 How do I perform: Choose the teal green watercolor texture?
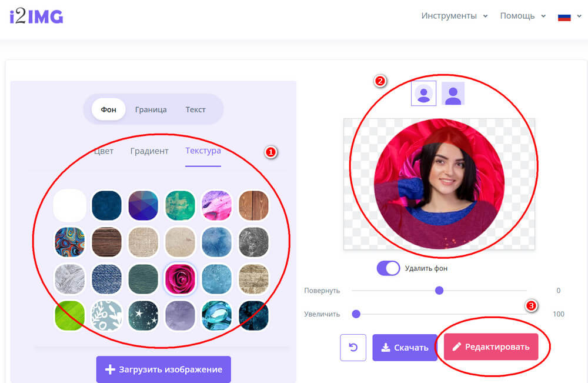[x=180, y=205]
